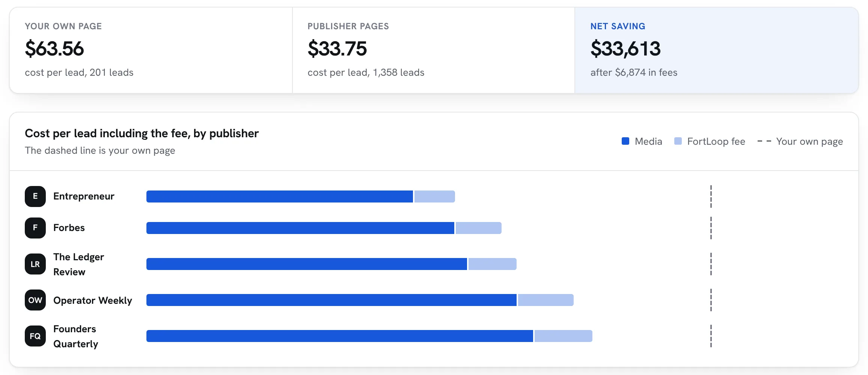The image size is (868, 375).
Task: Click the dark blue Media legend swatch
Action: coord(625,141)
